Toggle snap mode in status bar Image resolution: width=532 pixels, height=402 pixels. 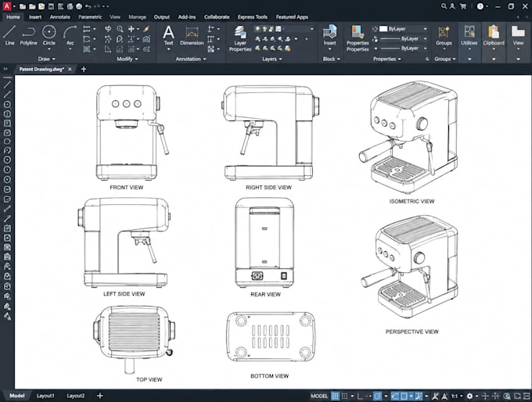(345, 396)
